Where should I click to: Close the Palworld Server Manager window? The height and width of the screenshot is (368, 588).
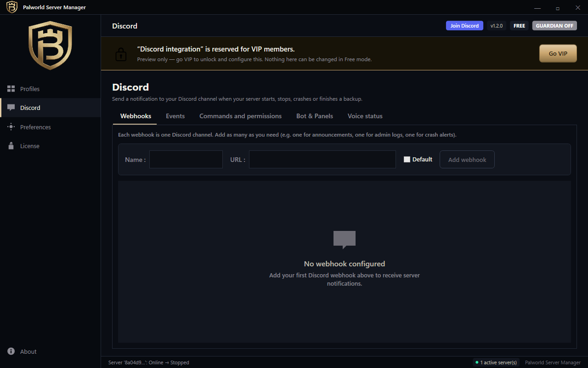[578, 8]
